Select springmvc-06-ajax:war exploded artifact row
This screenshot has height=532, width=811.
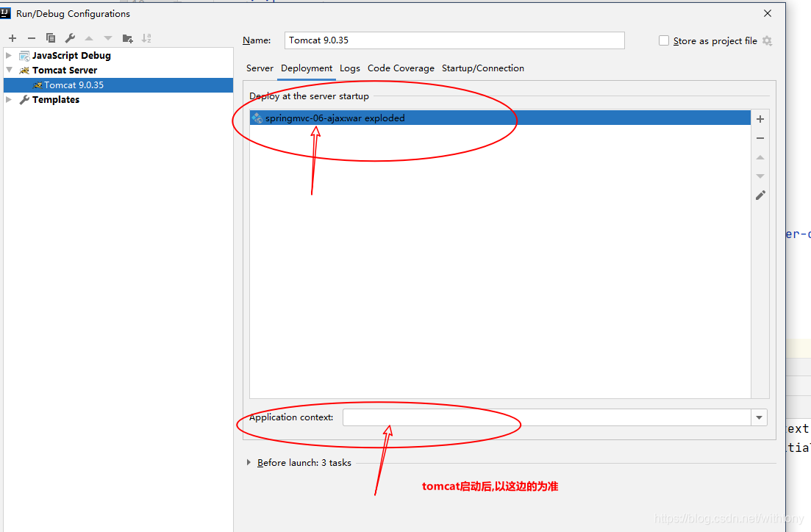pyautogui.click(x=500, y=118)
